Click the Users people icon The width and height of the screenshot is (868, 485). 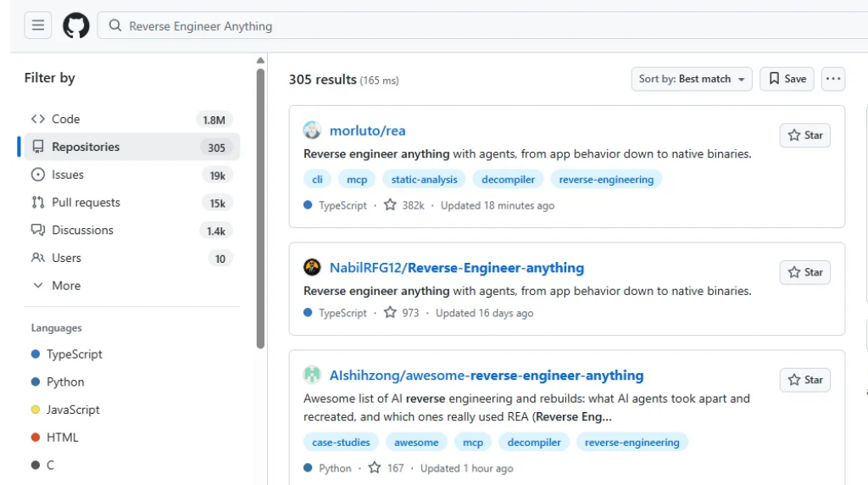click(37, 258)
